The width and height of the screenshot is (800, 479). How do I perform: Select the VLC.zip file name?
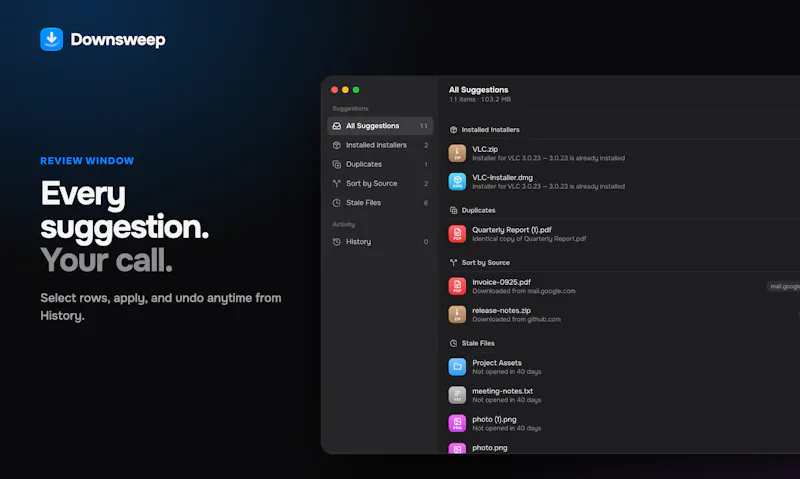[x=485, y=149]
